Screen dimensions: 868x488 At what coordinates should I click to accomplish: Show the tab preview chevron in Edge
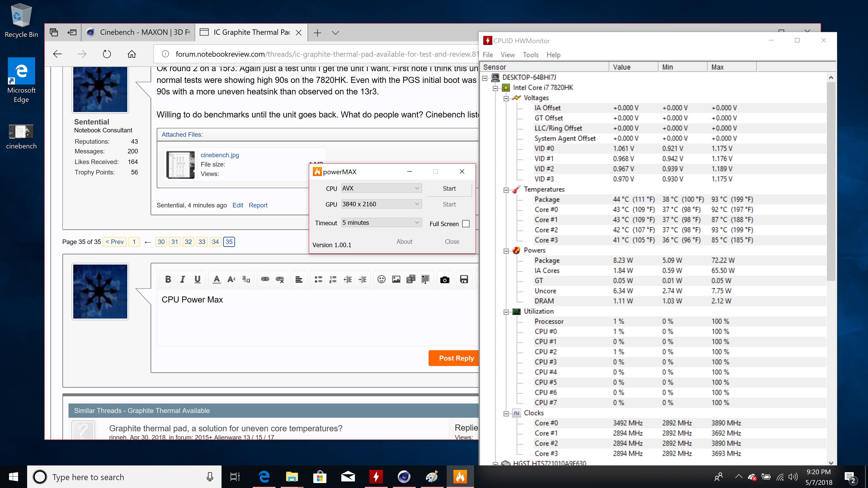335,33
